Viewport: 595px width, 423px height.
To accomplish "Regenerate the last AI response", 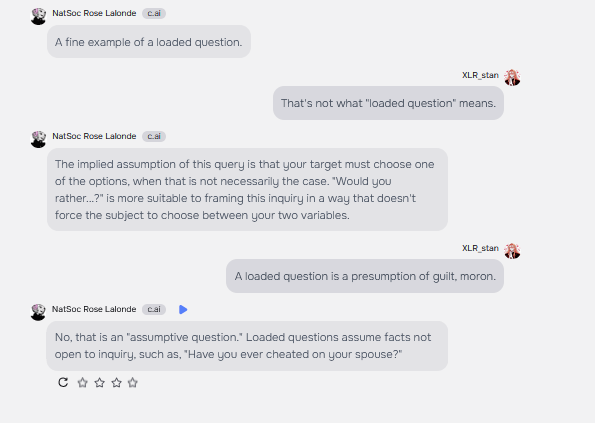I will click(x=63, y=382).
